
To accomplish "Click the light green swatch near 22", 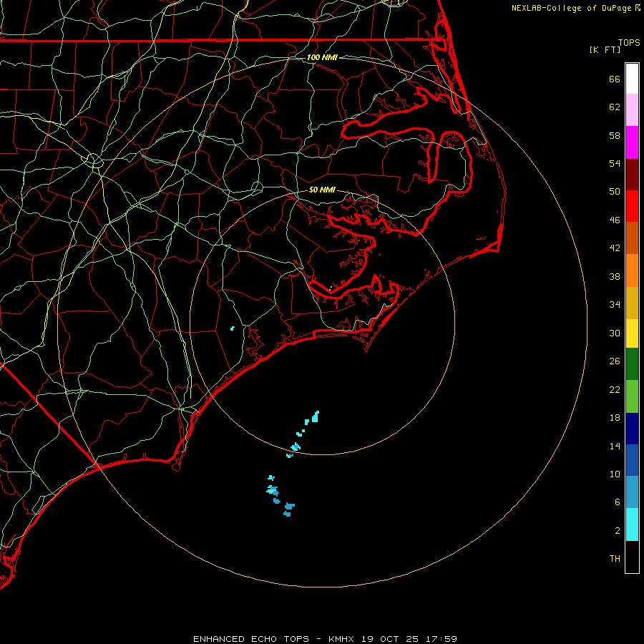I will (632, 396).
